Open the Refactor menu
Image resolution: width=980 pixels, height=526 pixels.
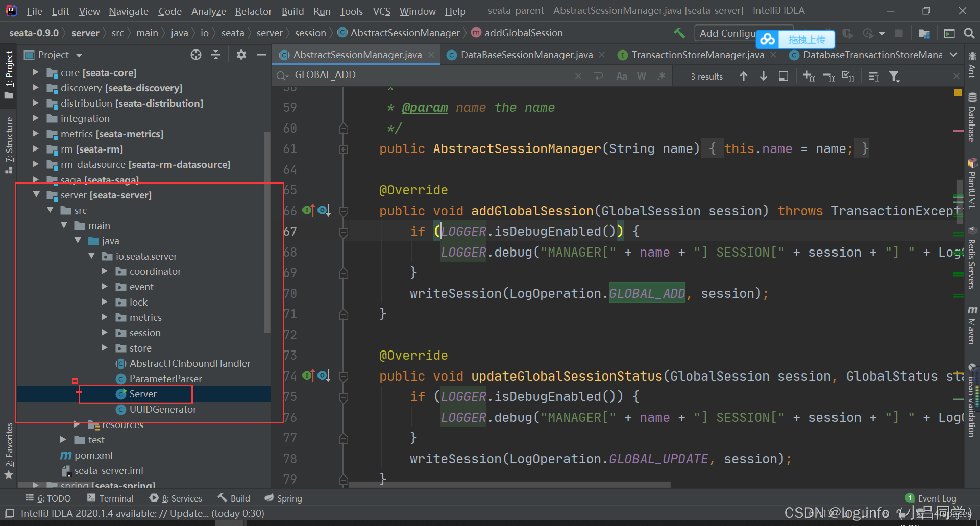[253, 11]
